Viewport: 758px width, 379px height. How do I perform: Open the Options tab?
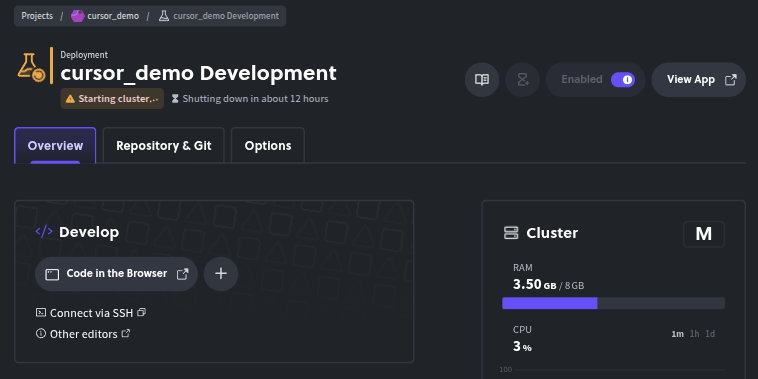pos(268,146)
